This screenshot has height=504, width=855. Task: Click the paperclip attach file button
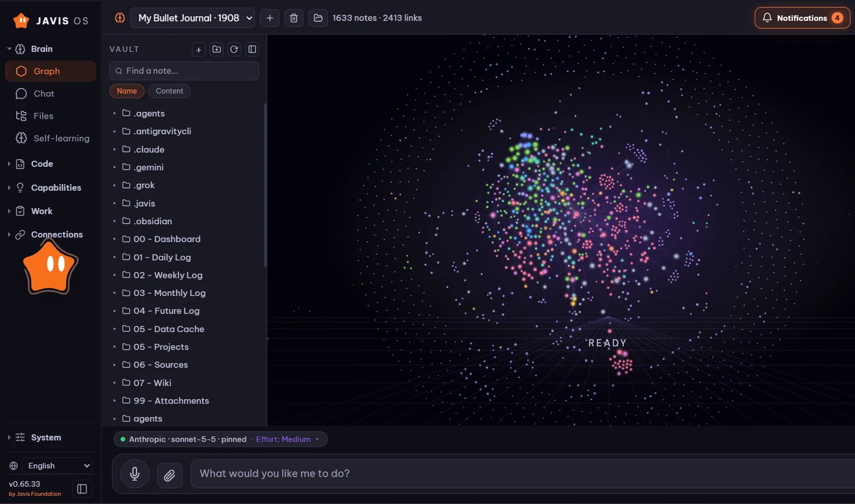pyautogui.click(x=169, y=475)
